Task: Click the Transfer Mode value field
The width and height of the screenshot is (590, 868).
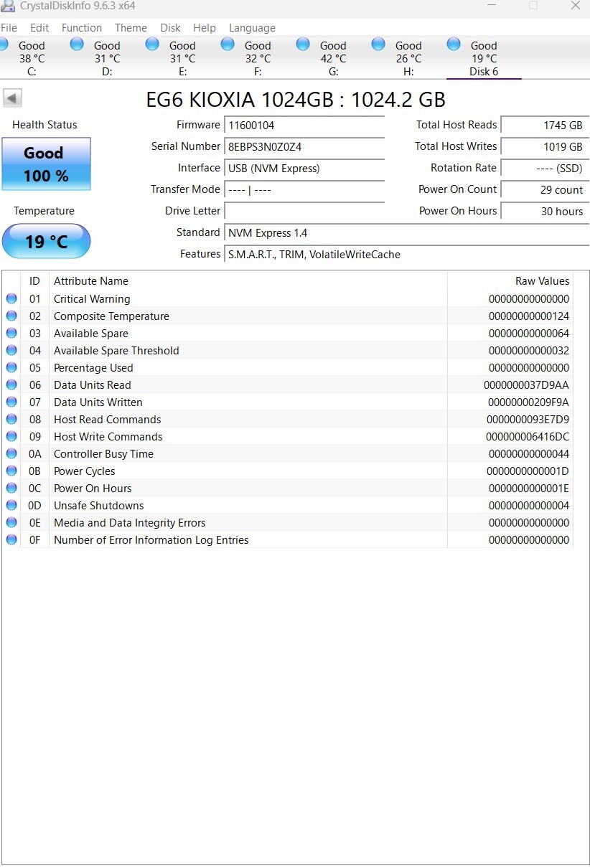Action: click(304, 189)
